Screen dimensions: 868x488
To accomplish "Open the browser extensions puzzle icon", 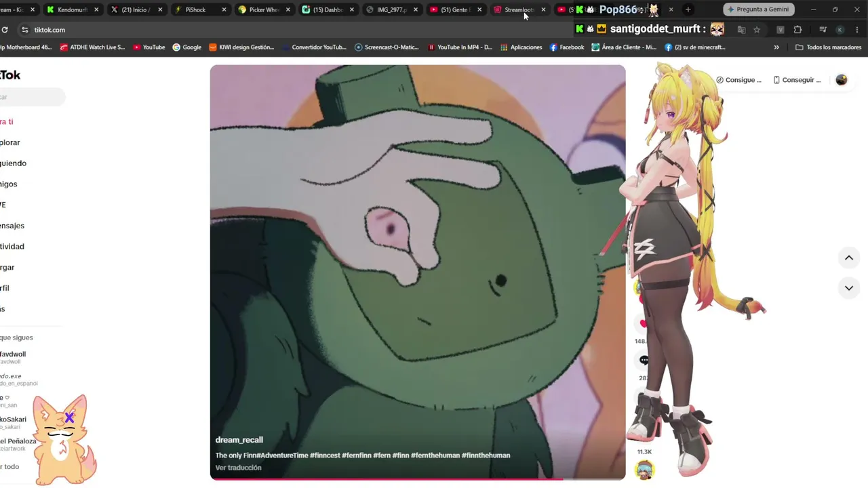I will [797, 30].
